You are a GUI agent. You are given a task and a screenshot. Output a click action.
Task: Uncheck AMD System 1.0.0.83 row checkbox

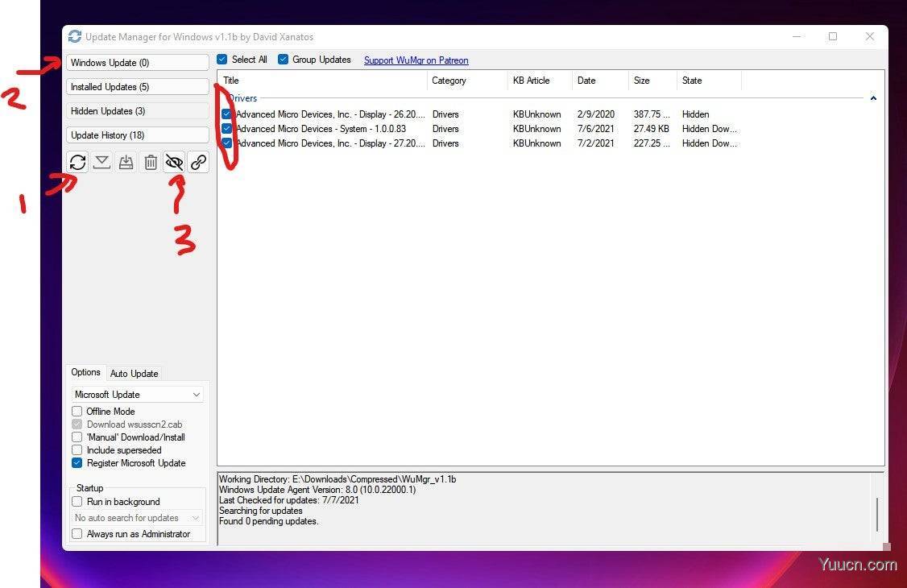(227, 129)
